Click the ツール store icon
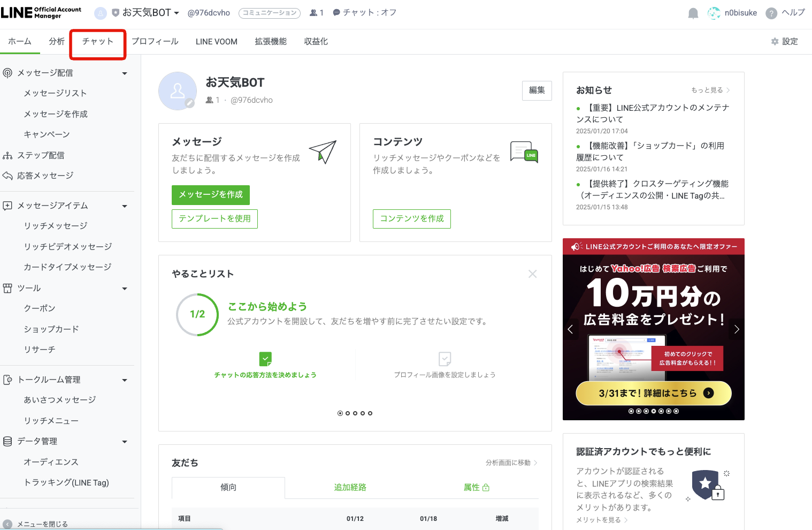The width and height of the screenshot is (812, 530). pos(7,289)
